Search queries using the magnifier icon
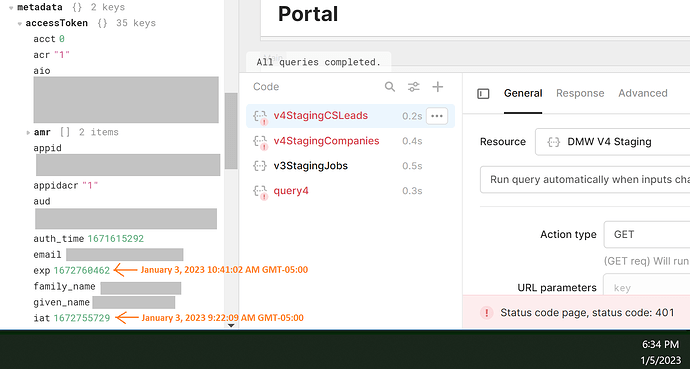The image size is (690, 369). (389, 87)
